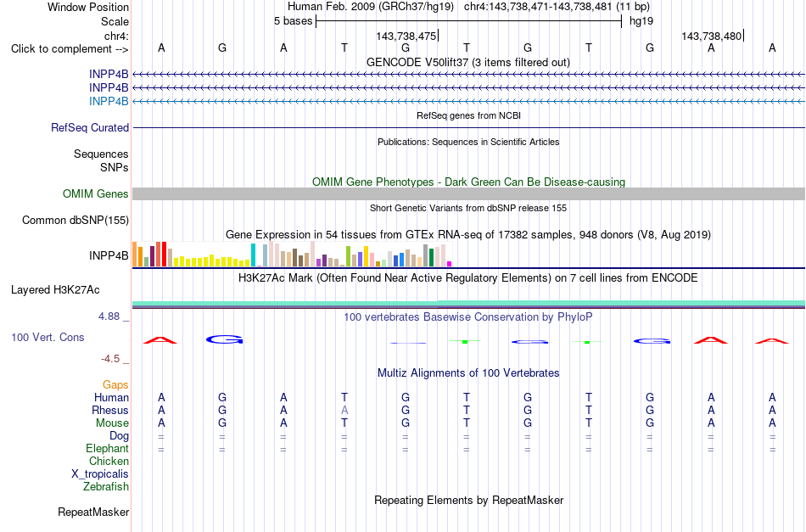Select the Chicken alignment row label

(109, 461)
